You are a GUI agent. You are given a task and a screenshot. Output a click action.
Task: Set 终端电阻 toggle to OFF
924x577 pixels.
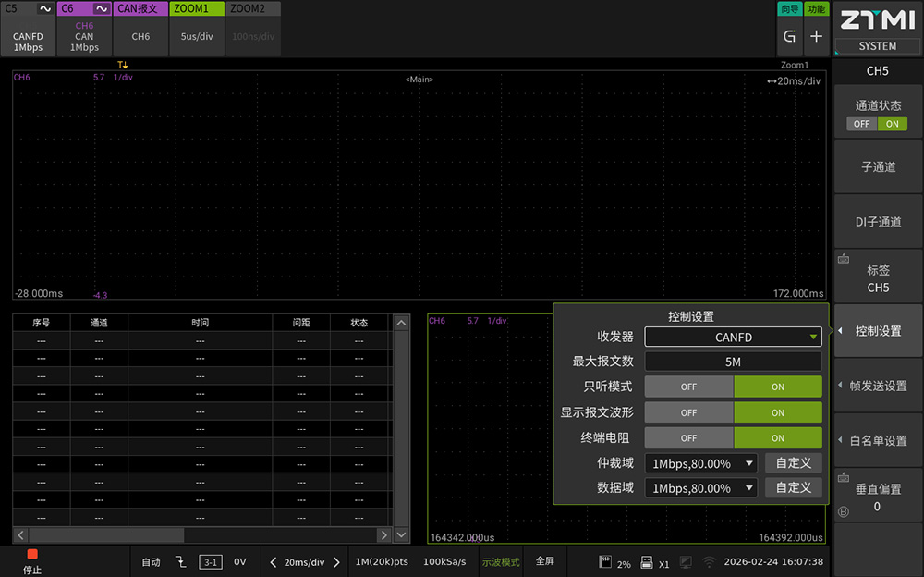click(x=688, y=438)
